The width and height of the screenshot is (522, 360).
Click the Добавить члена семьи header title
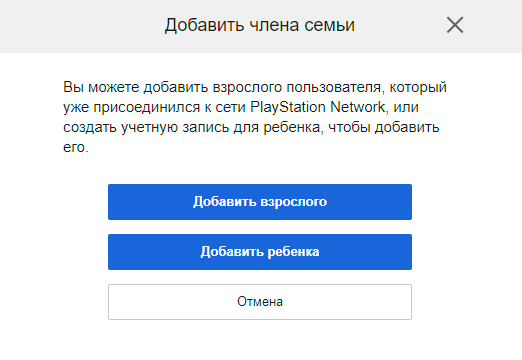(260, 25)
